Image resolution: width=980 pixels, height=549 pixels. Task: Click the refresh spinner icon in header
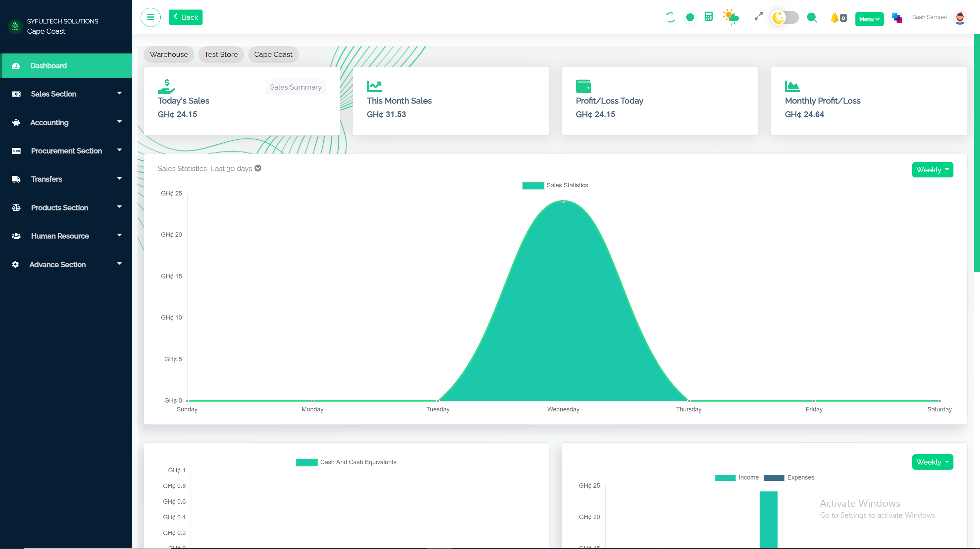(x=670, y=17)
